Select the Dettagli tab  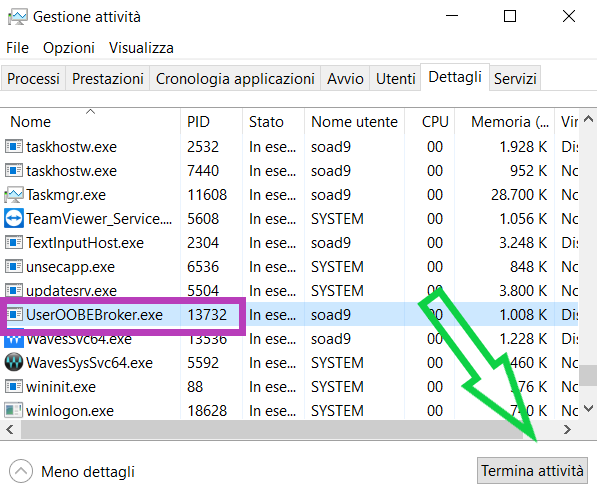(x=455, y=77)
